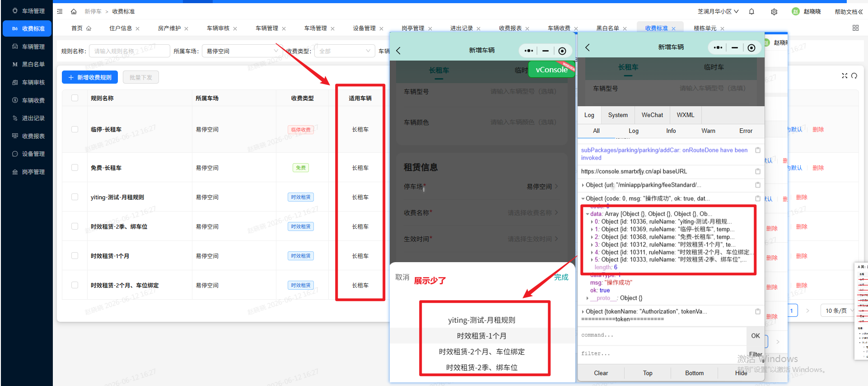Select 时效租赁-2个月、车位绑定 picker option
This screenshot has height=386, width=868.
(x=482, y=352)
